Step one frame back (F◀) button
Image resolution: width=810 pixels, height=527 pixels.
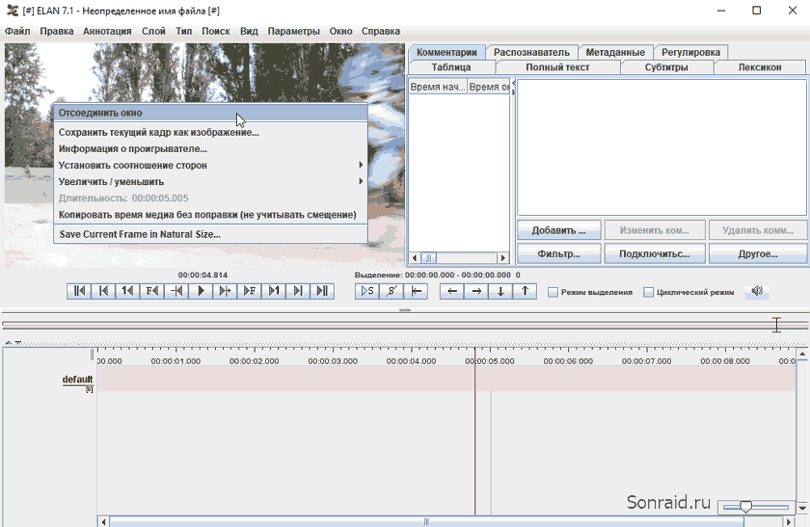click(x=152, y=291)
